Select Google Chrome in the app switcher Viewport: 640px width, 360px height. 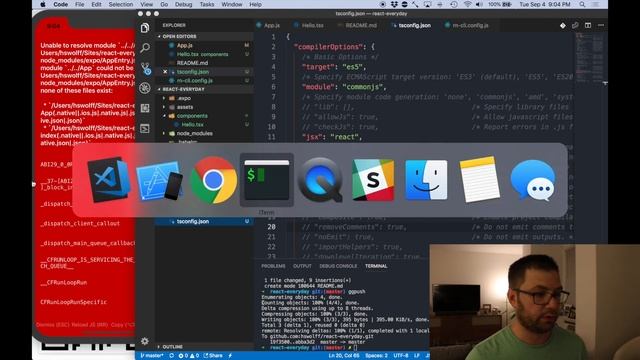[213, 180]
